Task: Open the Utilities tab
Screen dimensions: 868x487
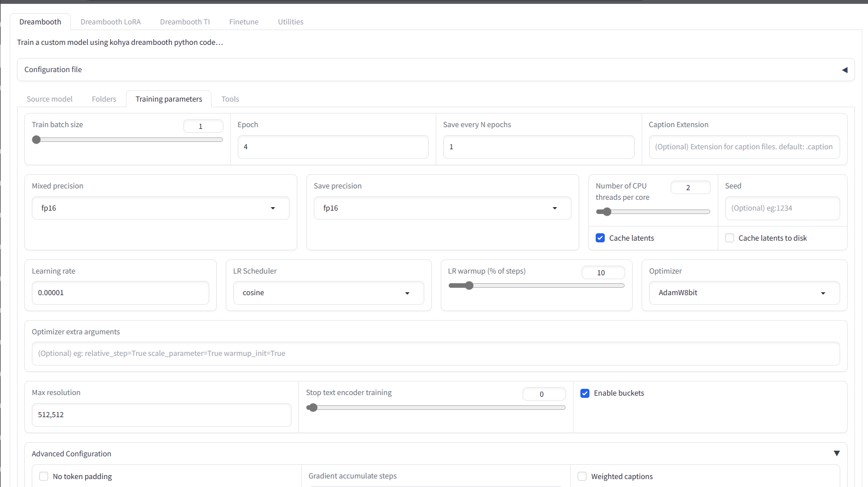Action: (x=290, y=22)
